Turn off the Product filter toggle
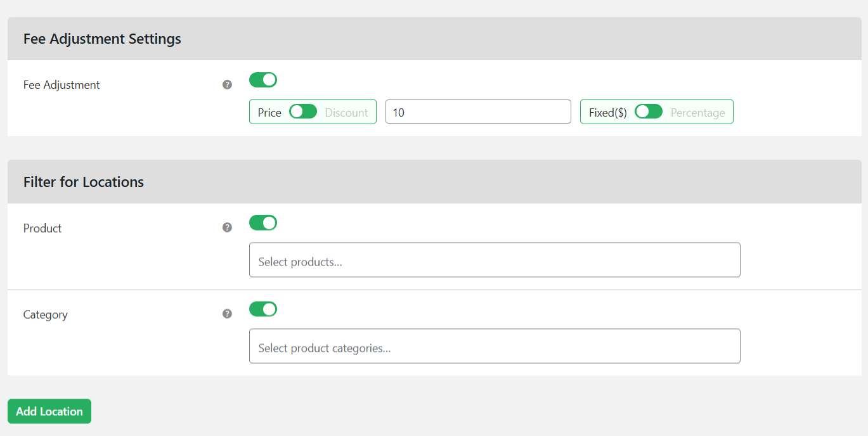 [x=262, y=222]
